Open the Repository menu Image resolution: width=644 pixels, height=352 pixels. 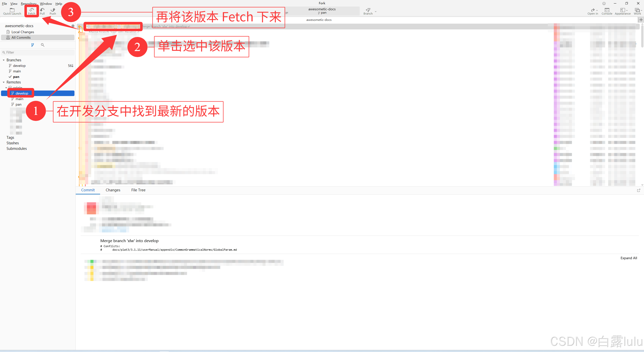tap(28, 4)
